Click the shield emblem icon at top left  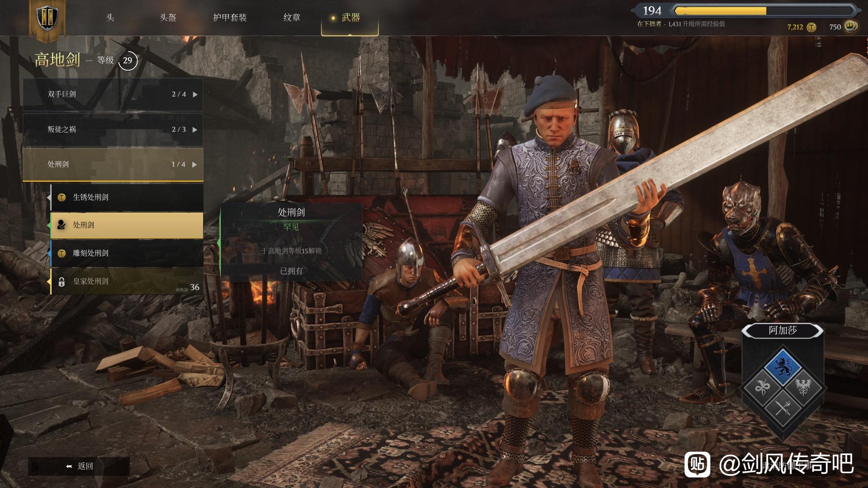[47, 18]
